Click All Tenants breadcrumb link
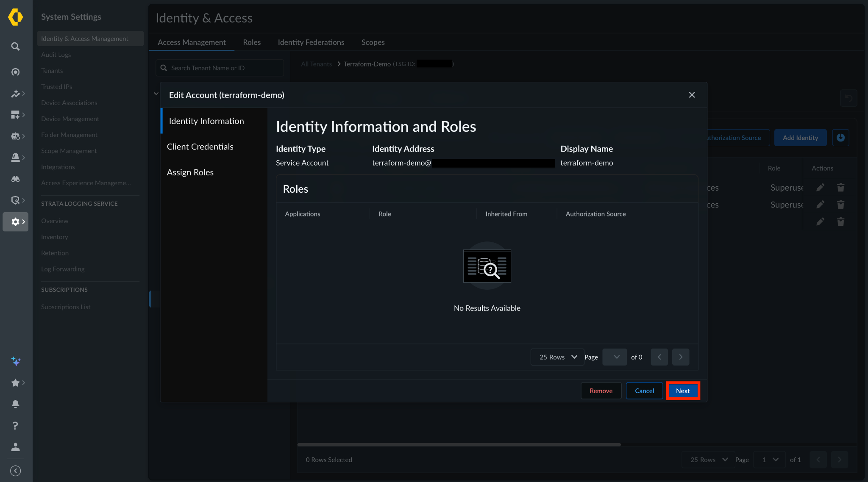 coord(316,64)
